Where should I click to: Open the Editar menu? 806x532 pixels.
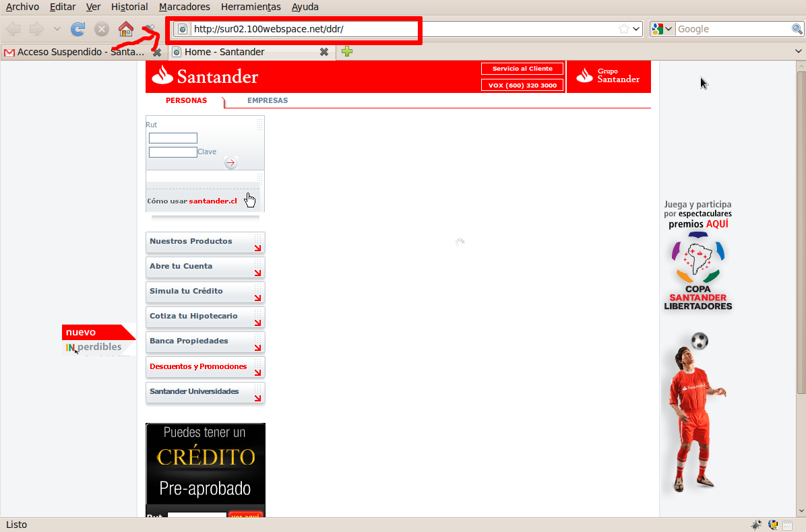(x=62, y=7)
